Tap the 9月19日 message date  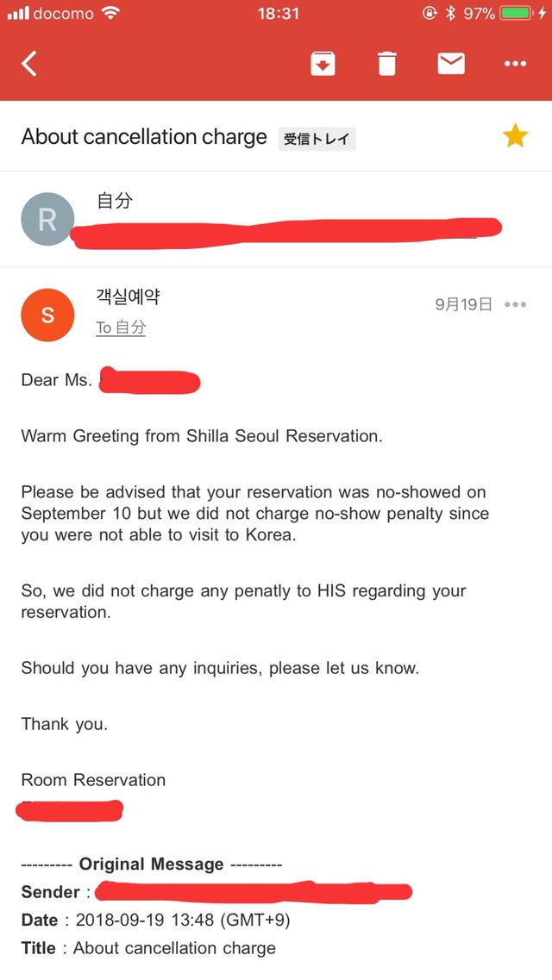464,304
